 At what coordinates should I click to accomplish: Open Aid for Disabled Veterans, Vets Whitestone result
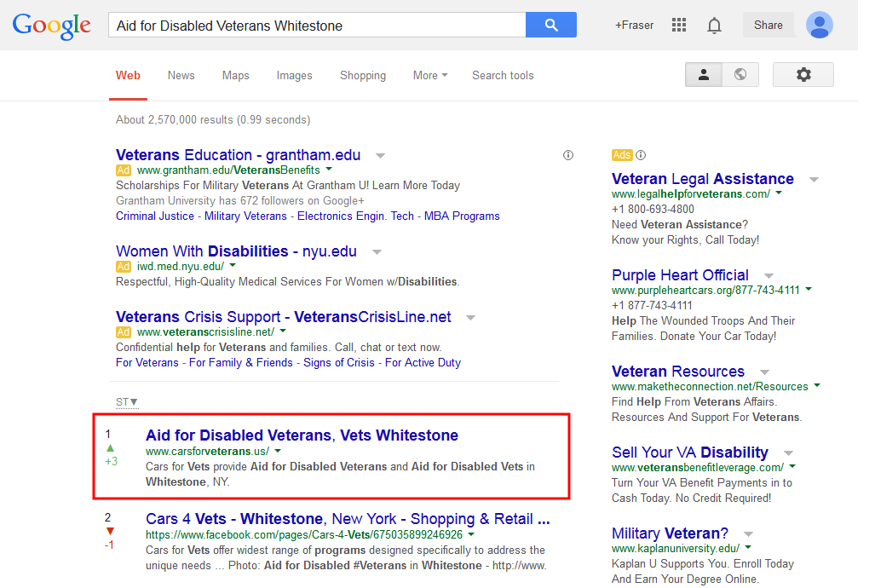[302, 435]
